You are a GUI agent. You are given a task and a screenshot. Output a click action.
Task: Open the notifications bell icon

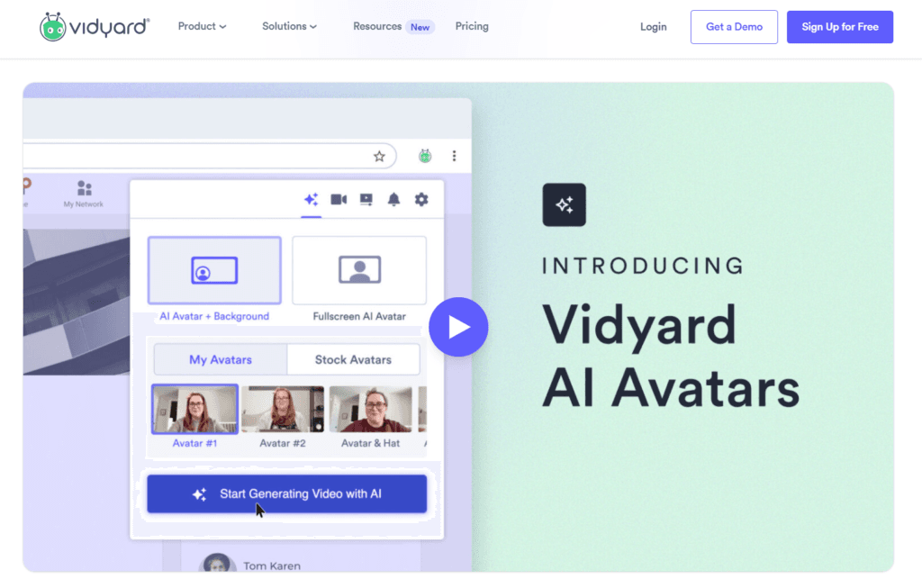[393, 200]
